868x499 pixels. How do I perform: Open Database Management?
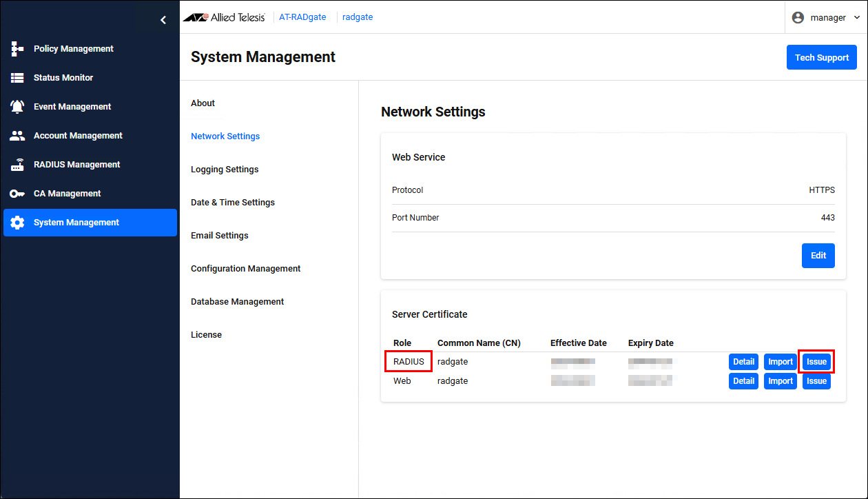tap(238, 302)
